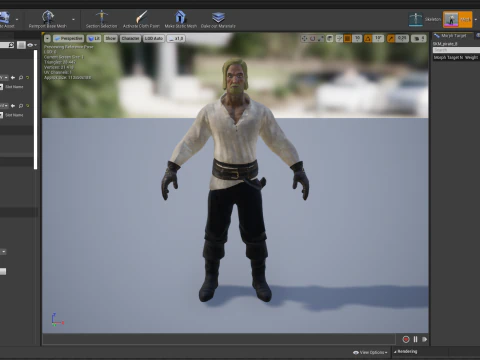Click the yellow reset arrow in first material slot
480x360 pixels.
click(28, 77)
